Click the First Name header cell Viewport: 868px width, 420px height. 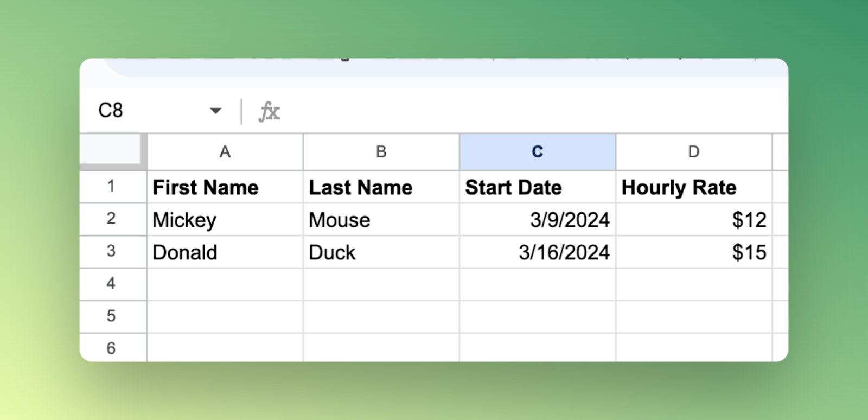coord(225,187)
